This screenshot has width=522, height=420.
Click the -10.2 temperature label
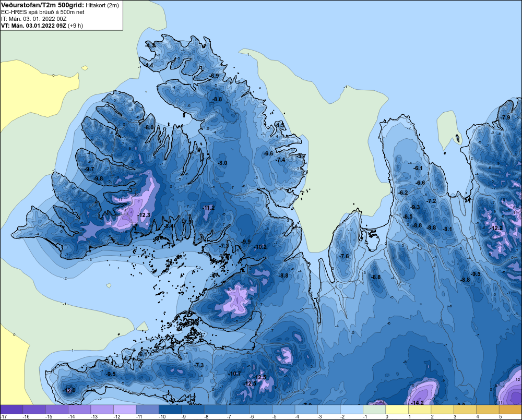click(260, 247)
